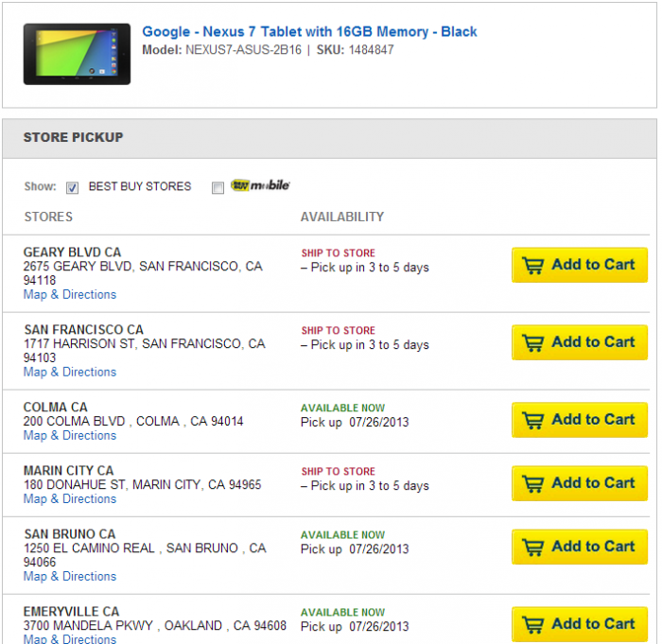Click the GEARY BLVD CA store name
Screen dimensions: 662x644
click(72, 252)
